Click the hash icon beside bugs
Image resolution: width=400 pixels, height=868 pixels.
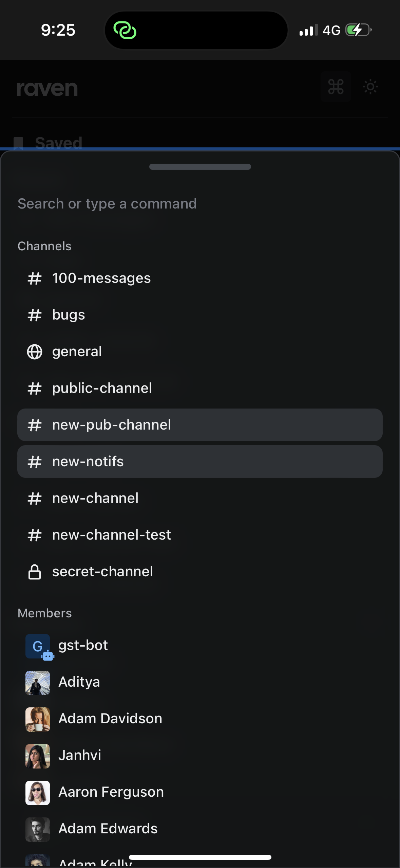click(35, 315)
